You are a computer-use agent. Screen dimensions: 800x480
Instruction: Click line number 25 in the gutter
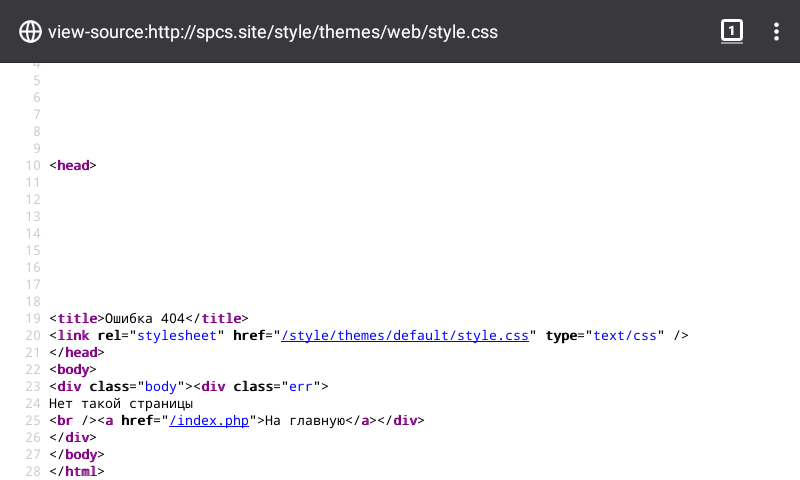[34, 420]
